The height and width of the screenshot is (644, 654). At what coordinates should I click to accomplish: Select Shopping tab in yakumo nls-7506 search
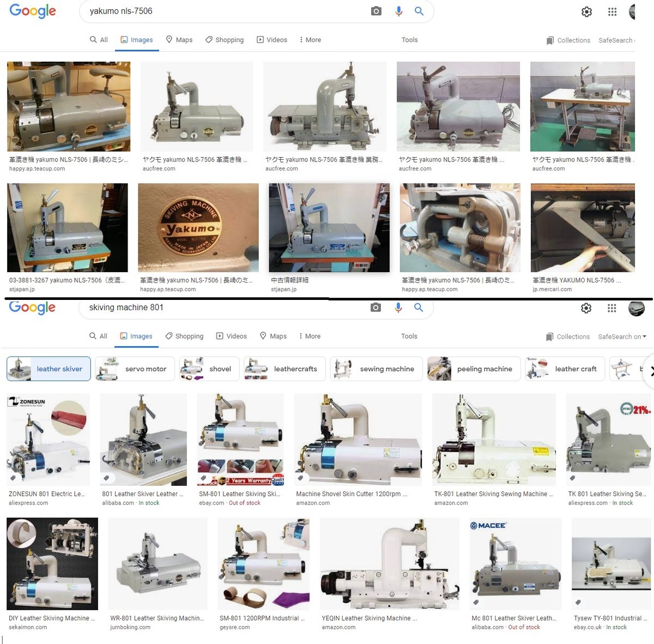pos(225,40)
